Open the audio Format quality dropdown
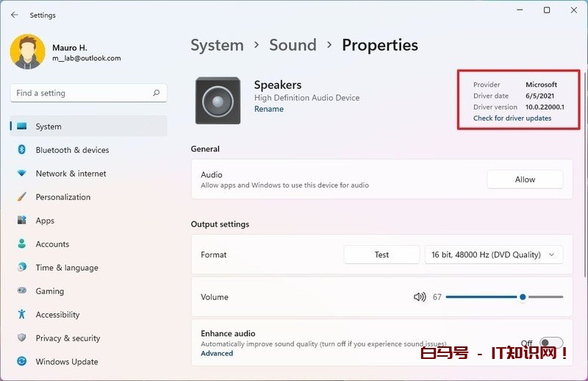The image size is (588, 381). click(494, 254)
